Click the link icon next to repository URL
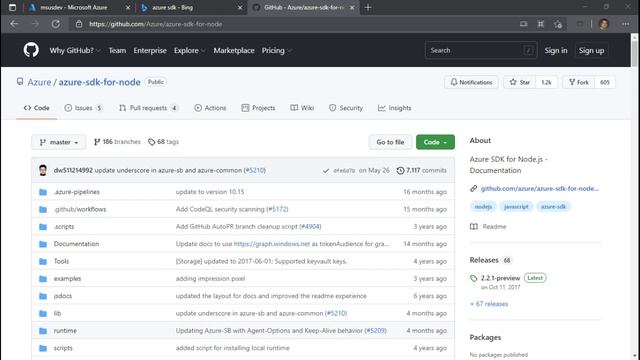The image size is (640, 360). (473, 189)
